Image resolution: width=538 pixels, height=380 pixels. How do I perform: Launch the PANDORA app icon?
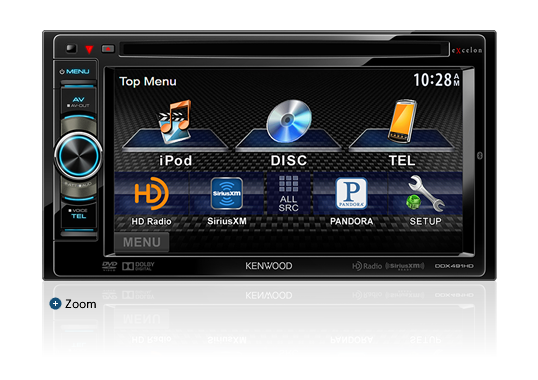[351, 194]
